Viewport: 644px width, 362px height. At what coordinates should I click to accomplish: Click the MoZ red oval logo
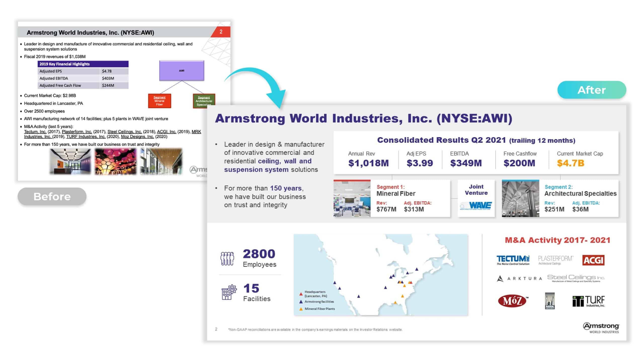[512, 301]
